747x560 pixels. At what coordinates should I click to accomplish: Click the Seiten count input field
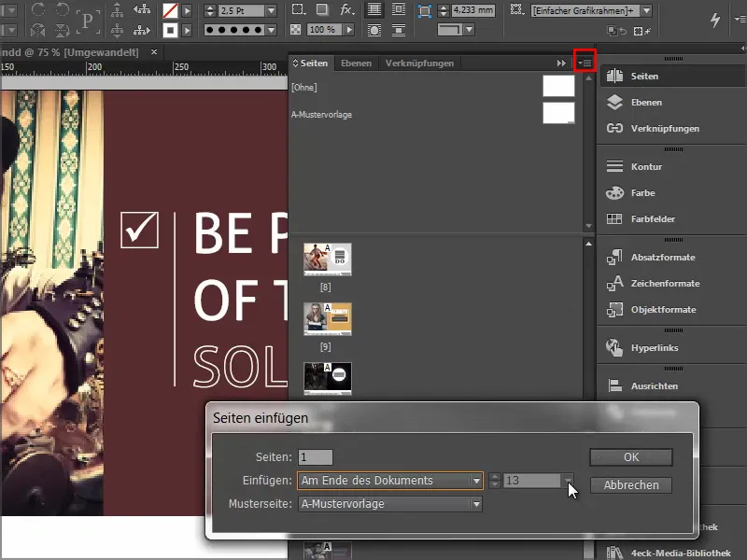316,457
